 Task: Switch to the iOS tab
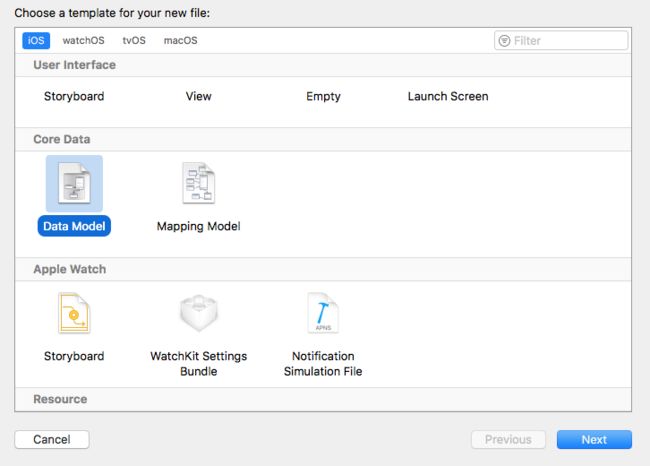pyautogui.click(x=36, y=41)
